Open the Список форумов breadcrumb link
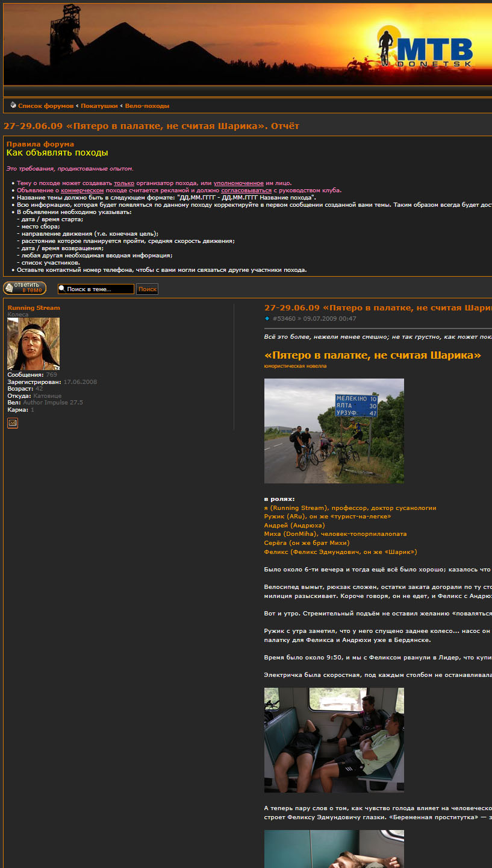The width and height of the screenshot is (492, 868). (x=46, y=105)
